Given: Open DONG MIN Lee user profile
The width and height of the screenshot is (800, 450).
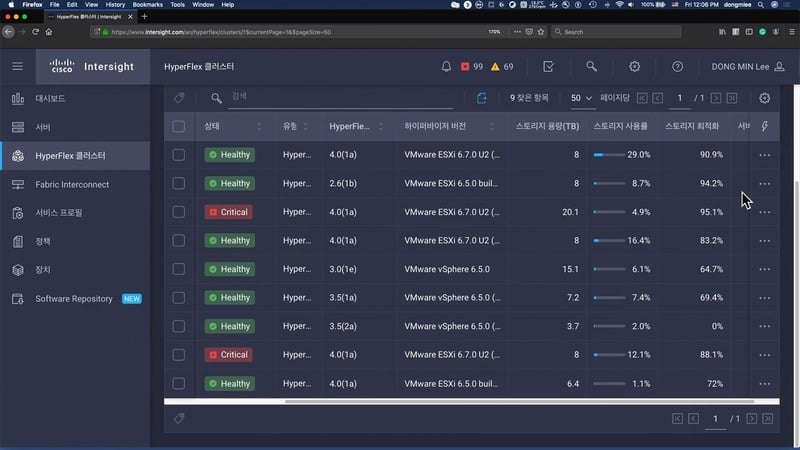Looking at the screenshot, I should point(748,66).
